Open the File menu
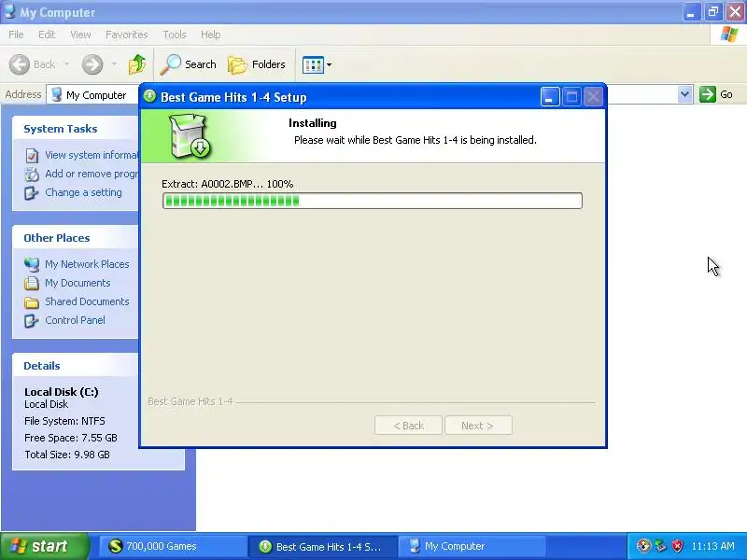747x560 pixels. [x=16, y=35]
